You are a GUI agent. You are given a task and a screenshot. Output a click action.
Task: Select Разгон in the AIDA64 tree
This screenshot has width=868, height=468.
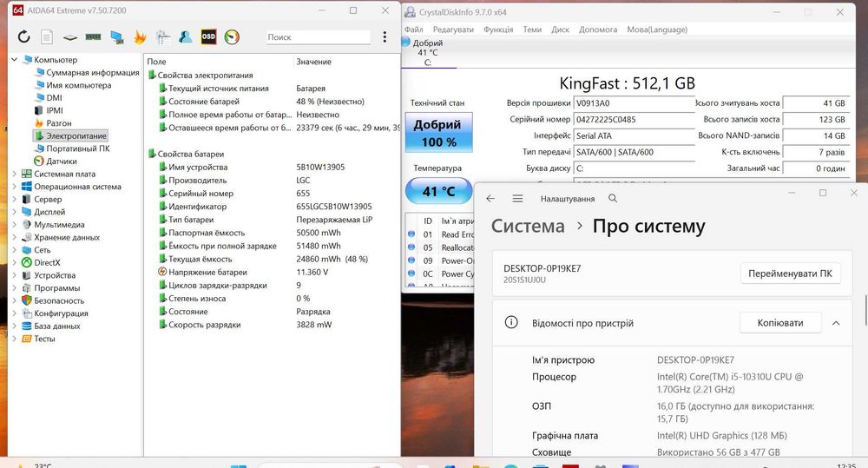pyautogui.click(x=59, y=123)
